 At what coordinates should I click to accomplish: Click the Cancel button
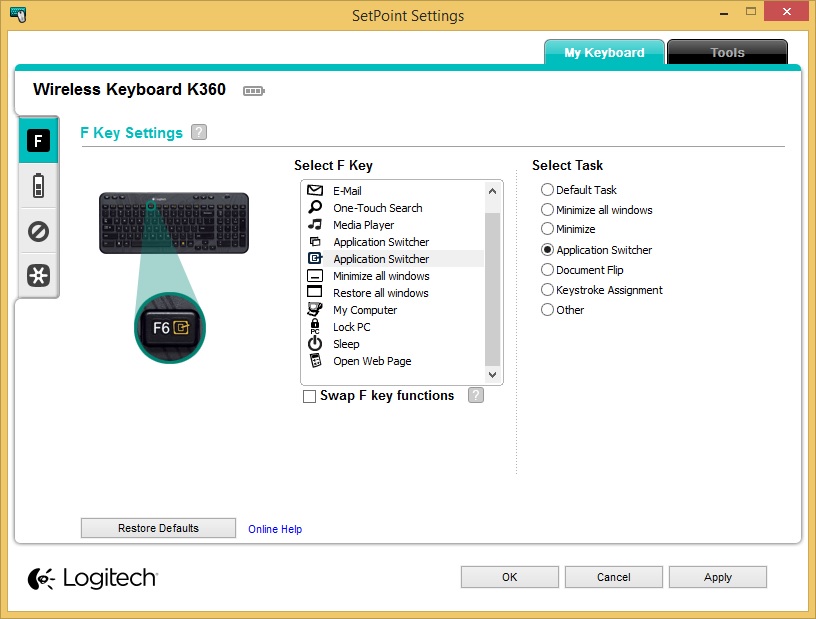tap(614, 577)
